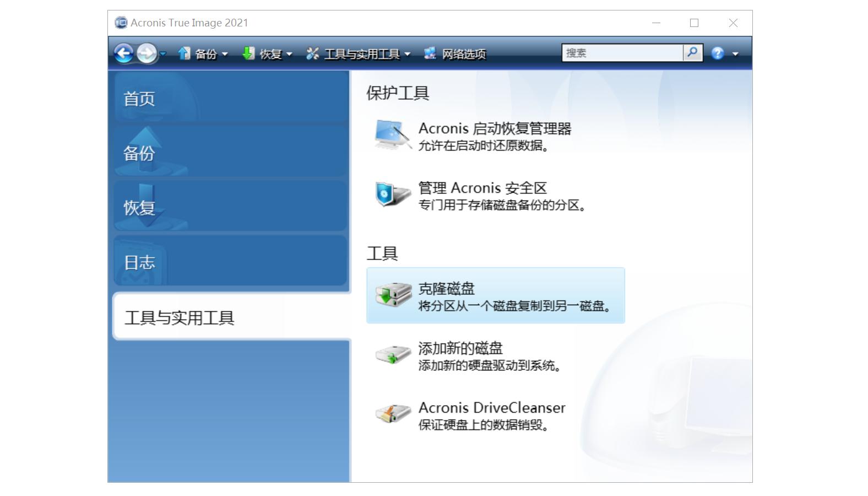The image size is (868, 496).
Task: Click the 克隆磁盘 disk icon
Action: click(x=393, y=295)
